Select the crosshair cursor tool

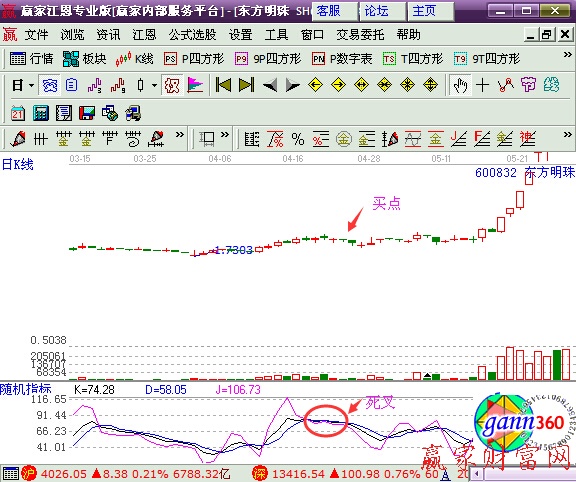tap(482, 85)
